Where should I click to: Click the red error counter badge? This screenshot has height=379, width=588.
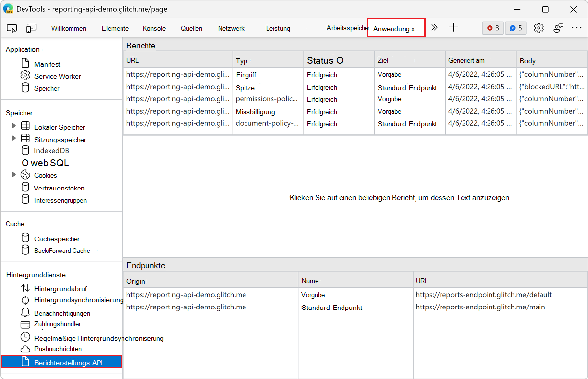tap(492, 28)
